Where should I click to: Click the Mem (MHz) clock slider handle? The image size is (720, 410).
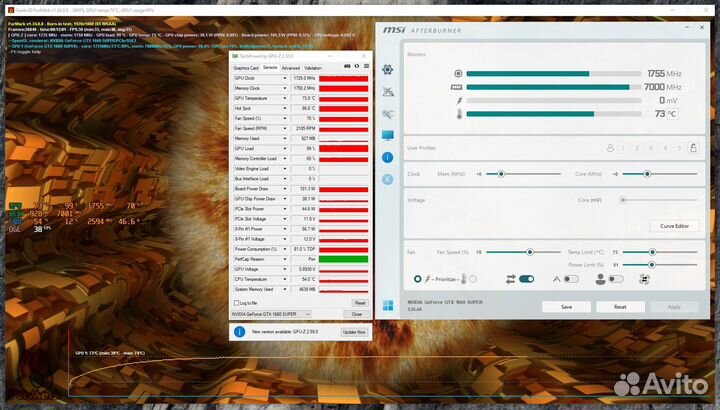(x=501, y=174)
